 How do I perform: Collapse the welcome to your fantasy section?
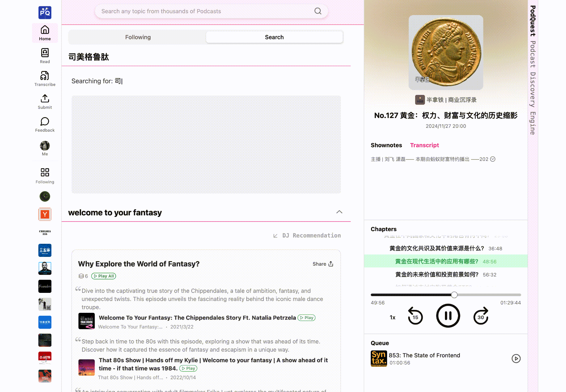point(339,212)
